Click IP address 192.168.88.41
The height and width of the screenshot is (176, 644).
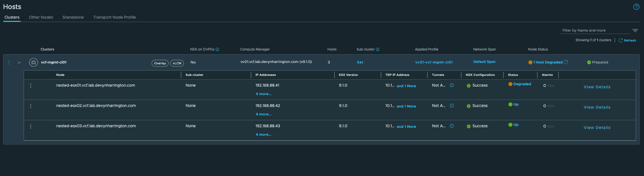(267, 85)
